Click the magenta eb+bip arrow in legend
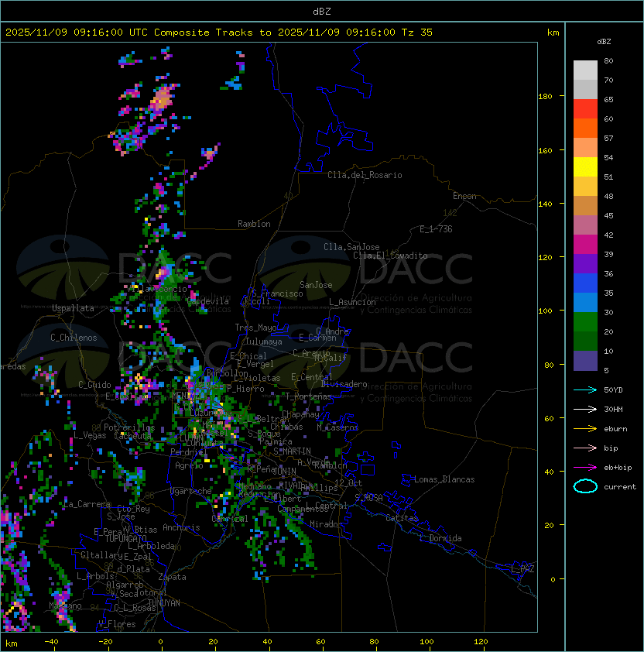The image size is (644, 652). [585, 468]
